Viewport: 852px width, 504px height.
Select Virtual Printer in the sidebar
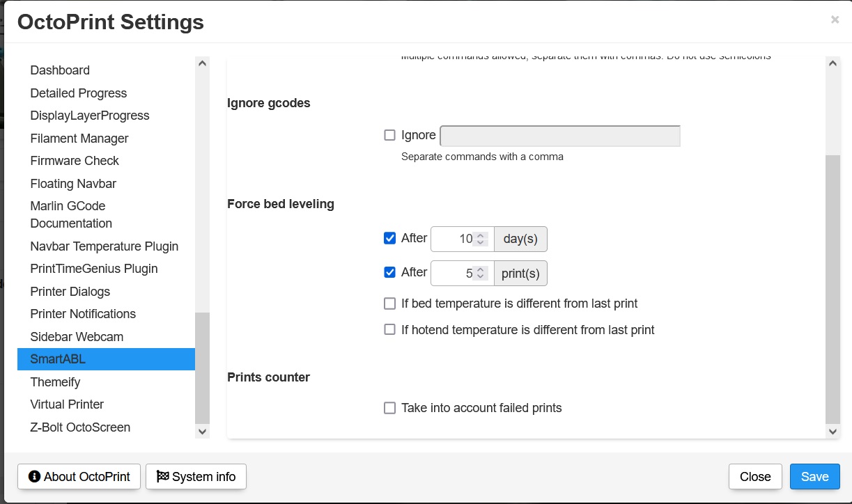pyautogui.click(x=67, y=404)
